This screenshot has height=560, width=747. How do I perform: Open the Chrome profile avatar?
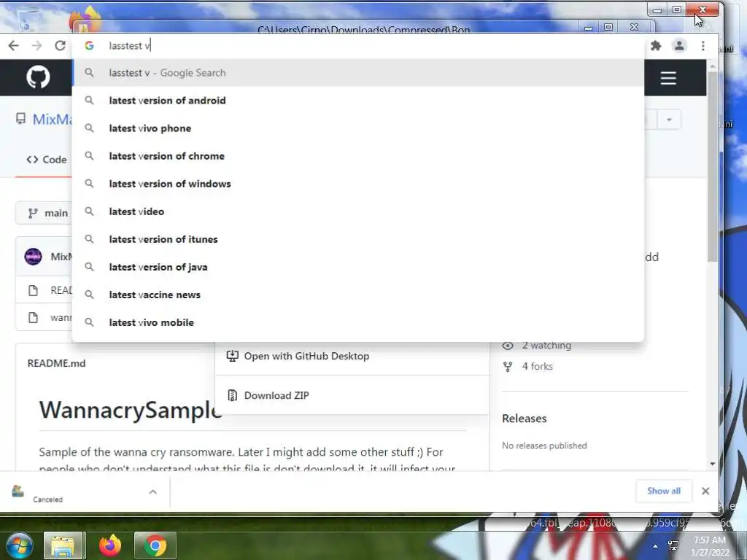[x=679, y=46]
